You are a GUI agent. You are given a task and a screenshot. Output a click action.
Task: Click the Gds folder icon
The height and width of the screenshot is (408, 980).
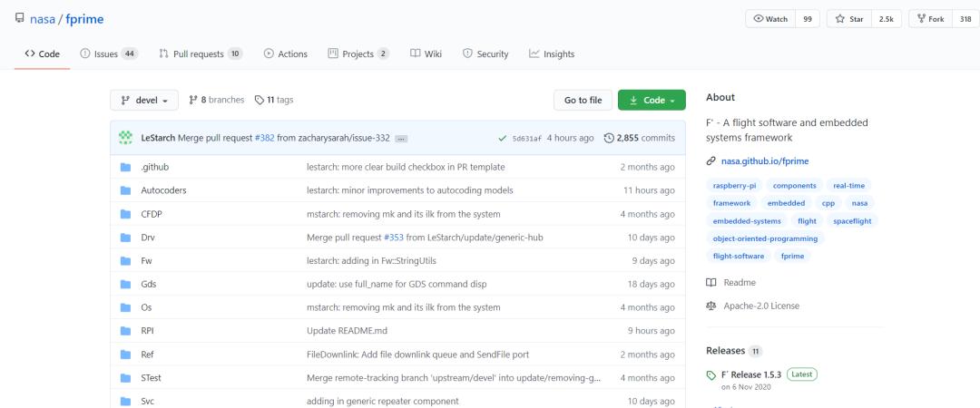tap(125, 285)
